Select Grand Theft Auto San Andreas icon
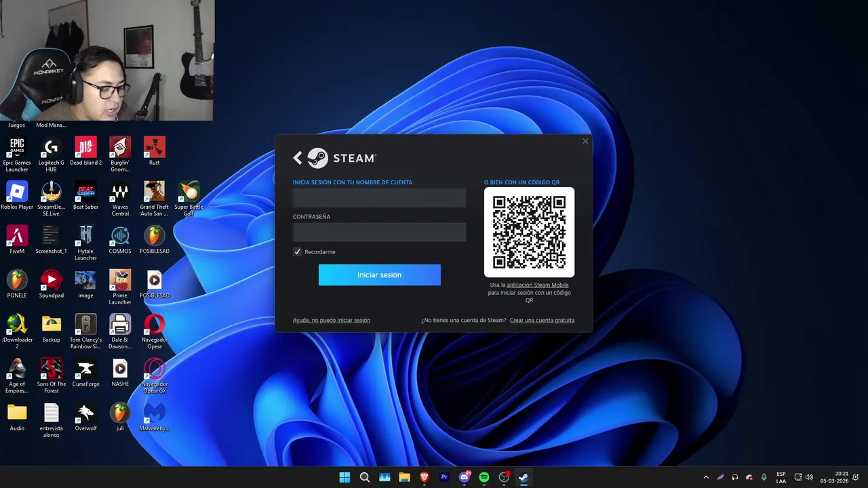Image resolution: width=868 pixels, height=488 pixels. point(155,199)
